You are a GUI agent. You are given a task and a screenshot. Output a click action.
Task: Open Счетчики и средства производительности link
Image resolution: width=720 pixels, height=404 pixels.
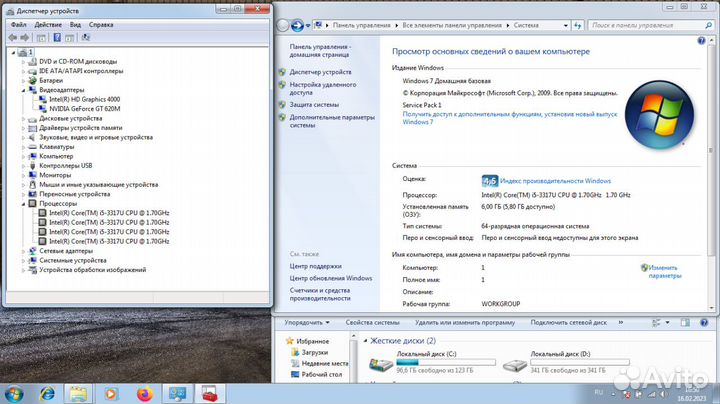pyautogui.click(x=320, y=294)
